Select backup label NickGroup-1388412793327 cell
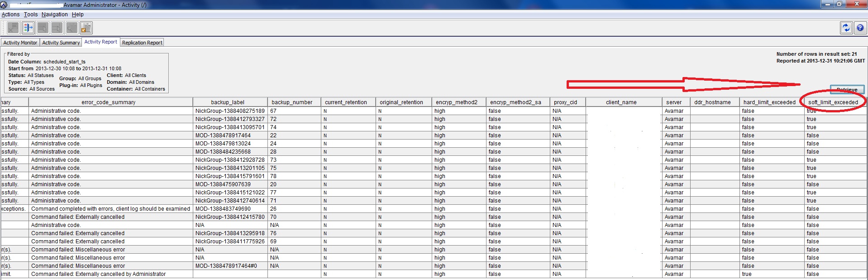 [x=230, y=119]
